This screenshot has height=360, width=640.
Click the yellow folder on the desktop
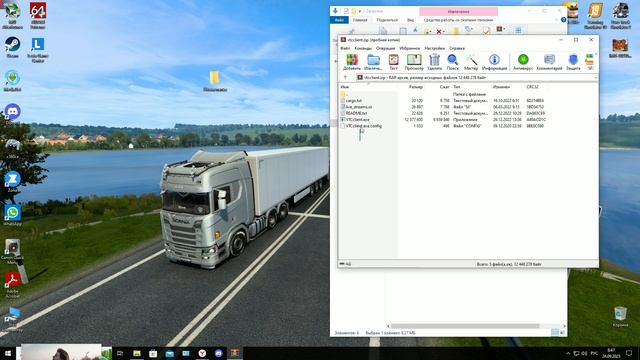click(x=215, y=81)
